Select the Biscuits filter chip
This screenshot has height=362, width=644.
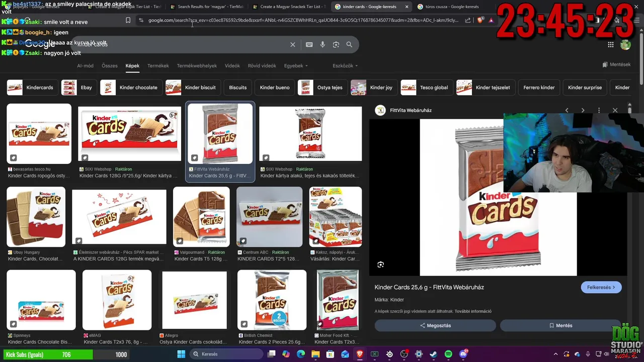238,87
